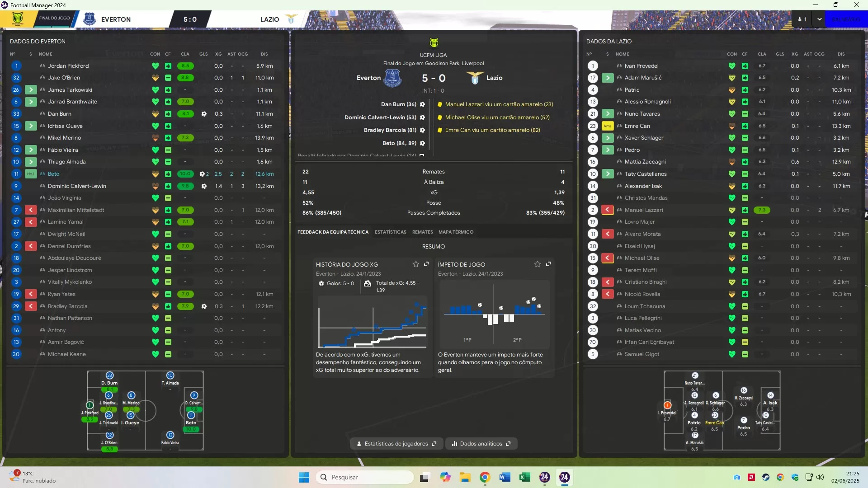Screen dimensions: 868x488
Task: Expand the História do Jogo xG panel
Action: 426,264
